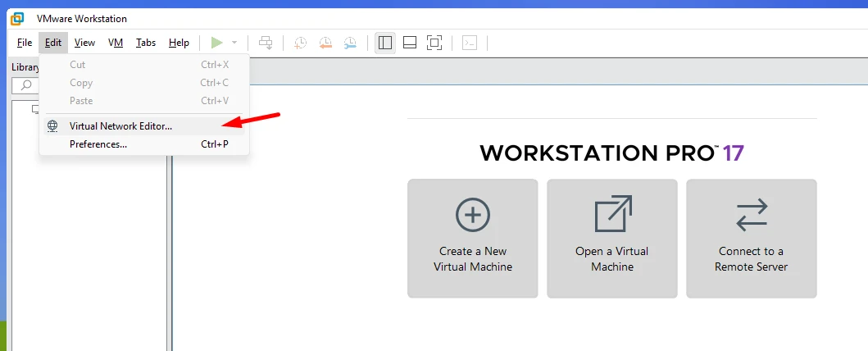
Task: Click the VMware Workstation logo icon
Action: point(18,18)
